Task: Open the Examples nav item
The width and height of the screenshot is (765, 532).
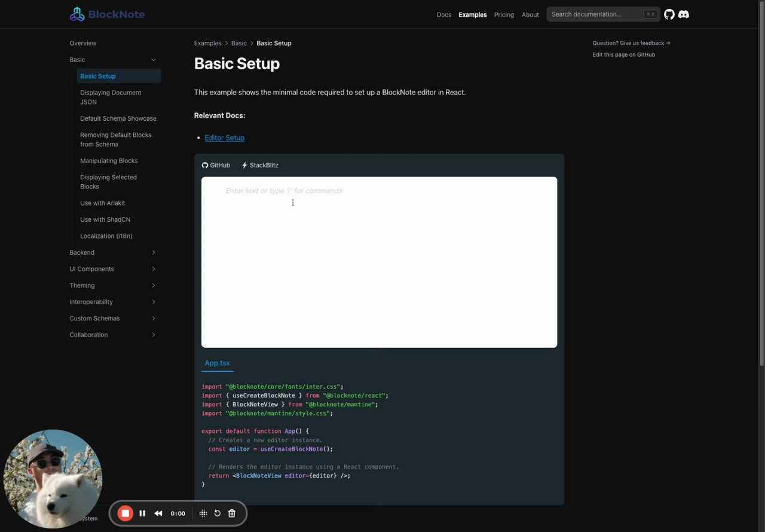Action: click(x=473, y=14)
